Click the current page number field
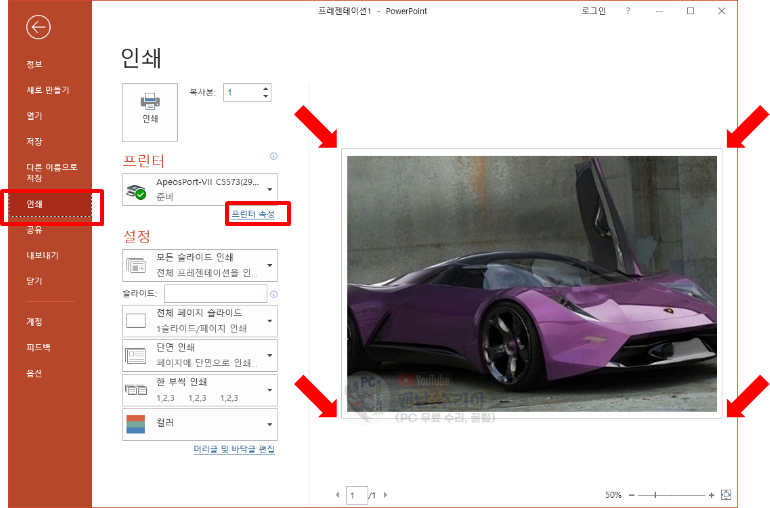This screenshot has width=770, height=508. coord(357,495)
